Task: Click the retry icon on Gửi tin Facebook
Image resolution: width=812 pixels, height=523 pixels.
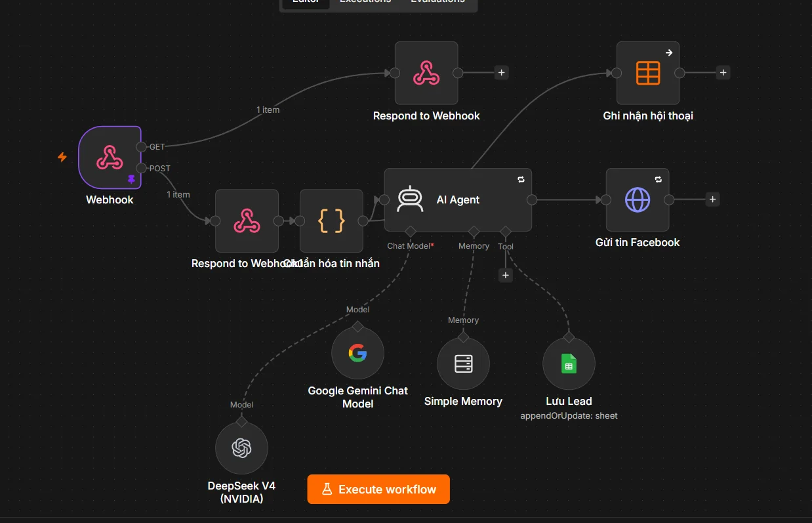Action: point(659,179)
